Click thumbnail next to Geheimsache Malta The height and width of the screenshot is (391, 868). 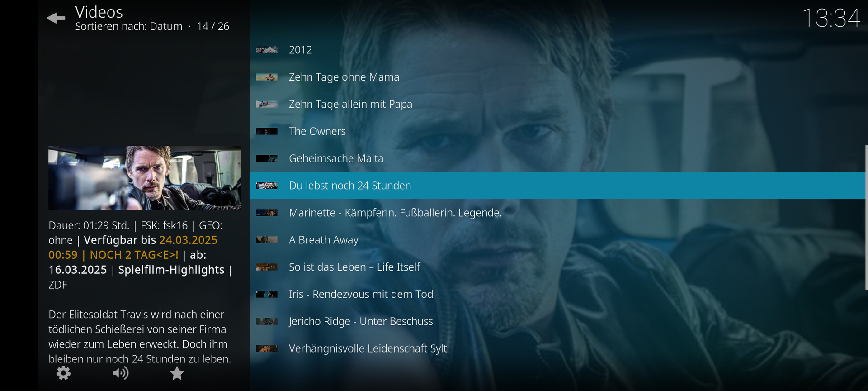click(267, 158)
